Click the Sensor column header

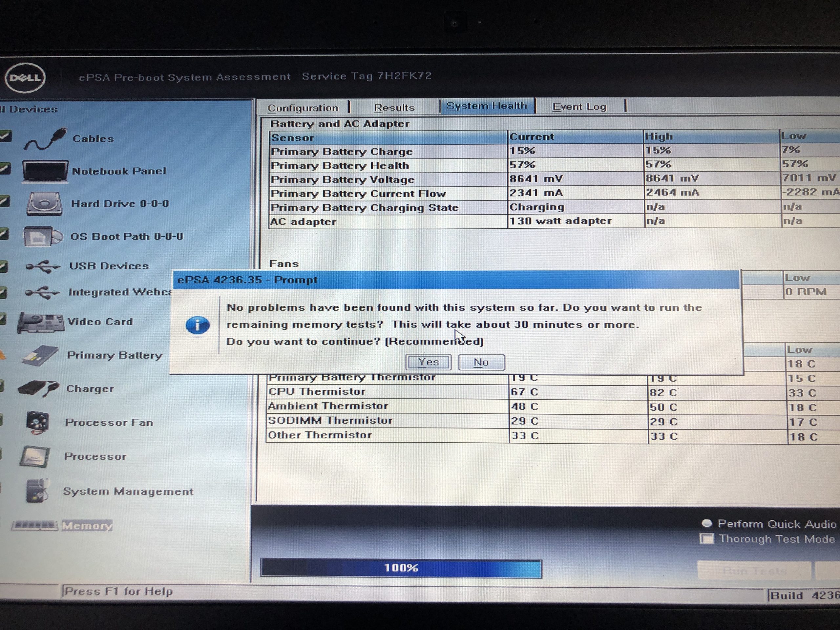coord(388,137)
